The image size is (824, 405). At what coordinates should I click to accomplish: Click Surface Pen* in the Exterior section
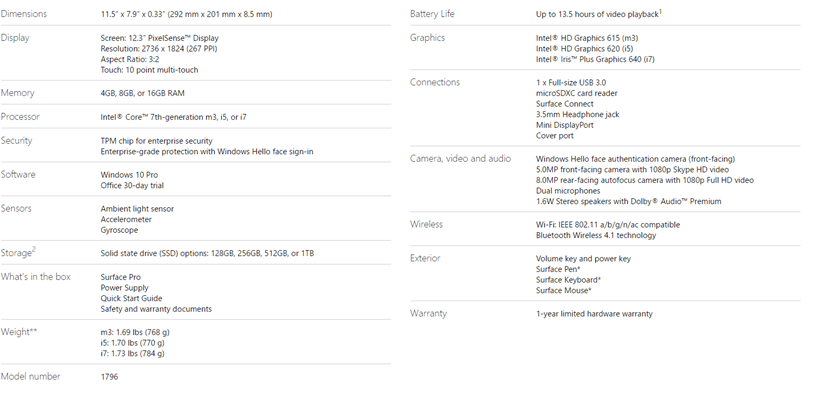(558, 269)
